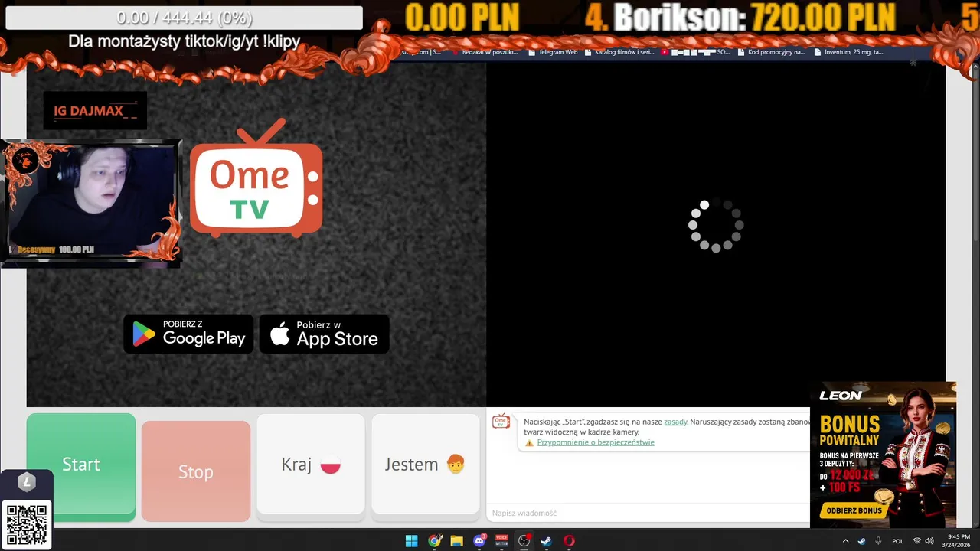
Task: Click the green Start button
Action: 81,467
